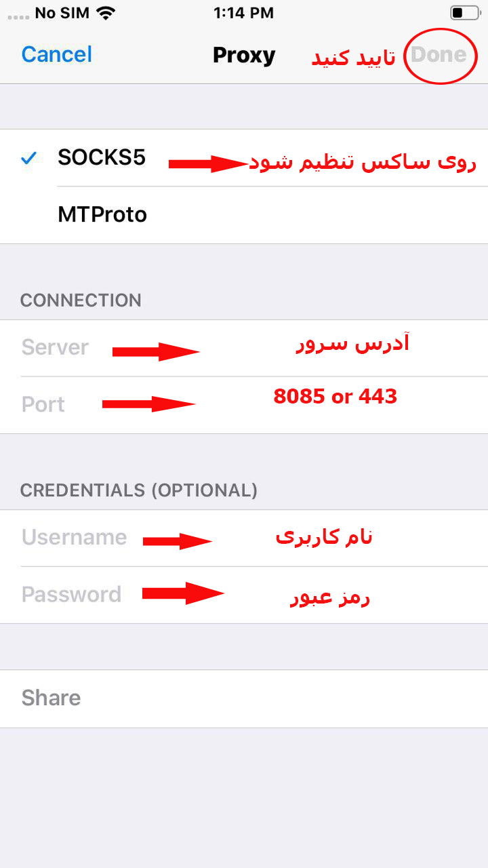The width and height of the screenshot is (488, 868).
Task: Click the red arrow beside Username
Action: click(x=178, y=540)
